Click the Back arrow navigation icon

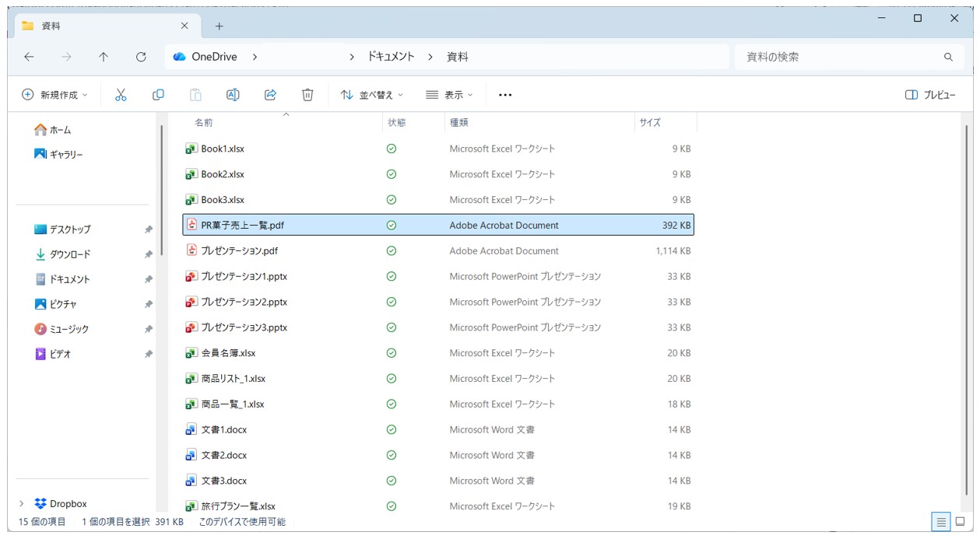[x=29, y=57]
